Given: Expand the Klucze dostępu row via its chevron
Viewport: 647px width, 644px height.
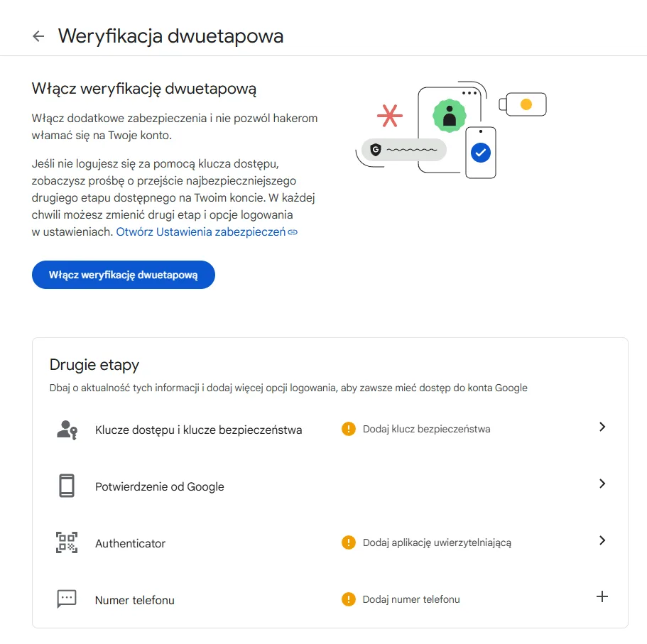Looking at the screenshot, I should (602, 427).
